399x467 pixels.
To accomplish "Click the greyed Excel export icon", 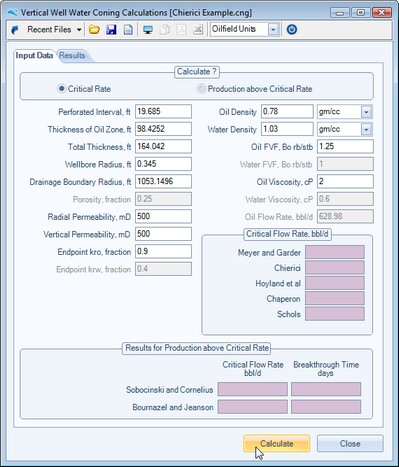I will tap(198, 30).
